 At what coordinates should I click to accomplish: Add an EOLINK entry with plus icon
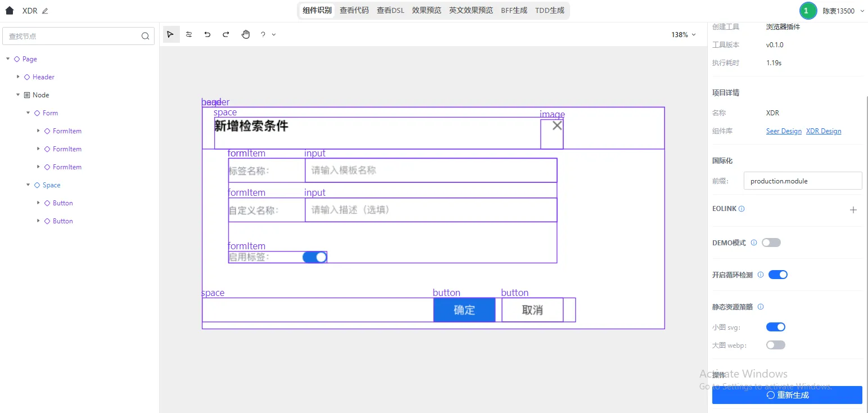(x=853, y=210)
